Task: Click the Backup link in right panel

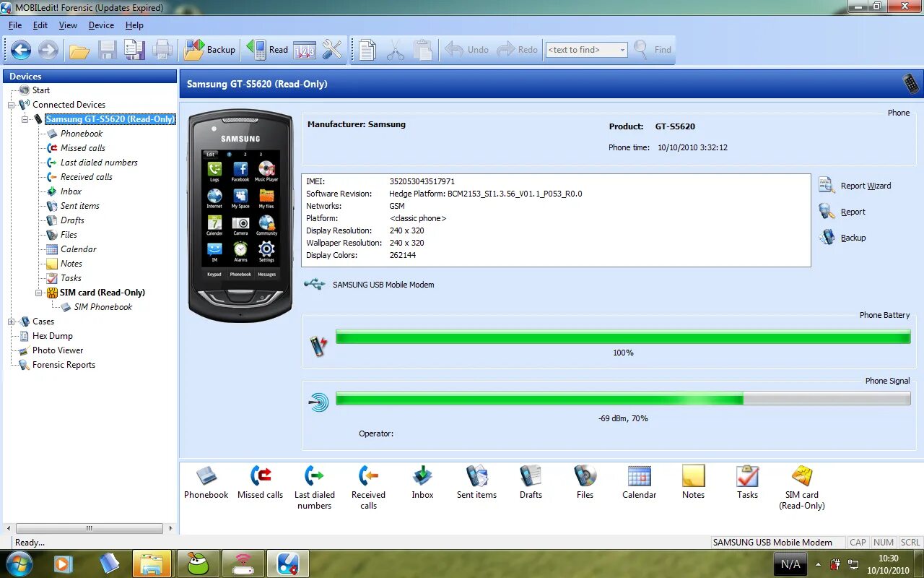Action: pyautogui.click(x=853, y=238)
